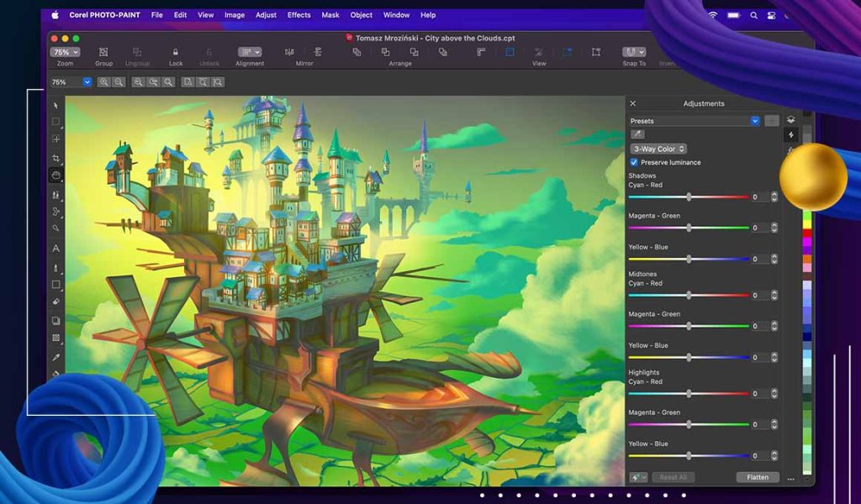Click the fourth Arrange order icon

pos(442,52)
